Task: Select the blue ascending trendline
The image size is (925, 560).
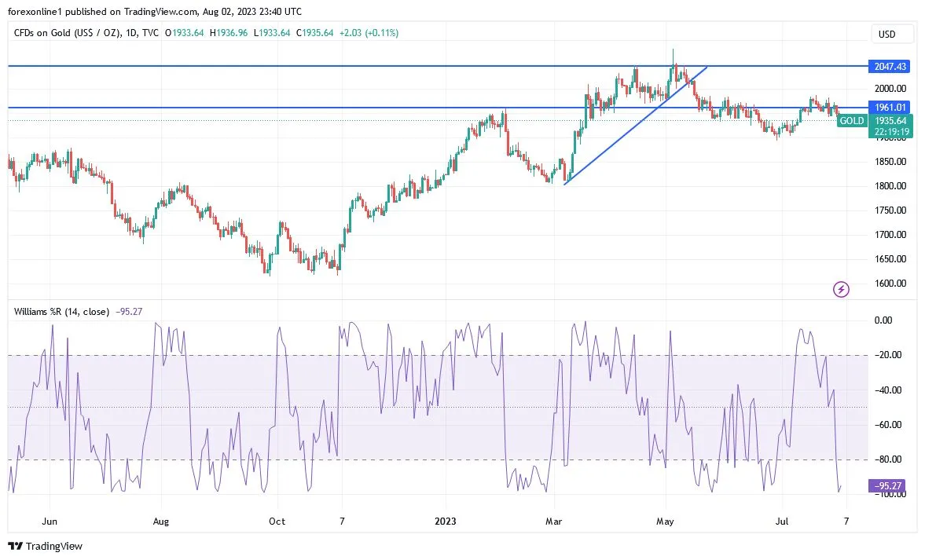Action: 636,126
